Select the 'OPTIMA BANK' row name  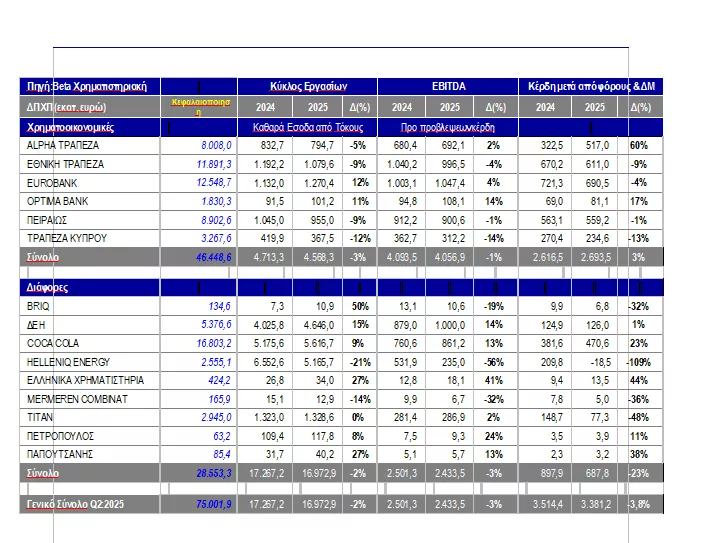[x=57, y=201]
